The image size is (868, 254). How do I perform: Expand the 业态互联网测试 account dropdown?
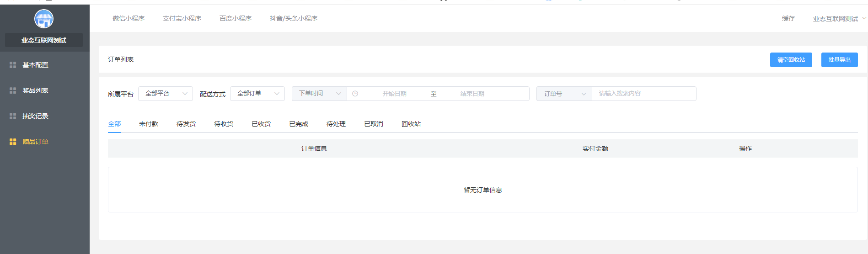[839, 19]
